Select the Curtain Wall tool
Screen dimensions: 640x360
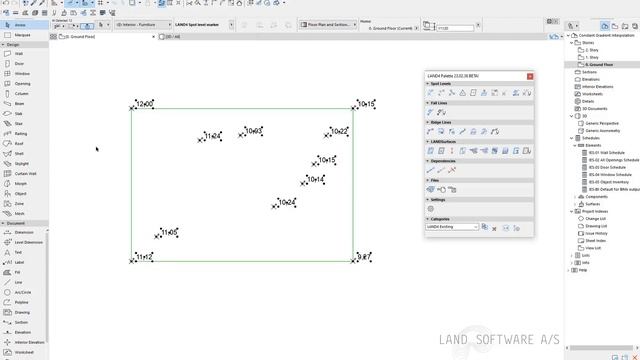[24, 173]
